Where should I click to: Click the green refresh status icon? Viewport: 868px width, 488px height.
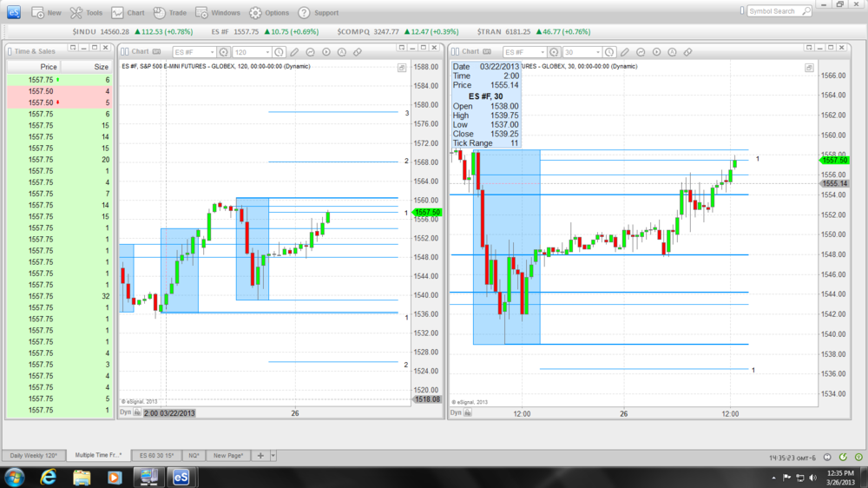pos(843,457)
